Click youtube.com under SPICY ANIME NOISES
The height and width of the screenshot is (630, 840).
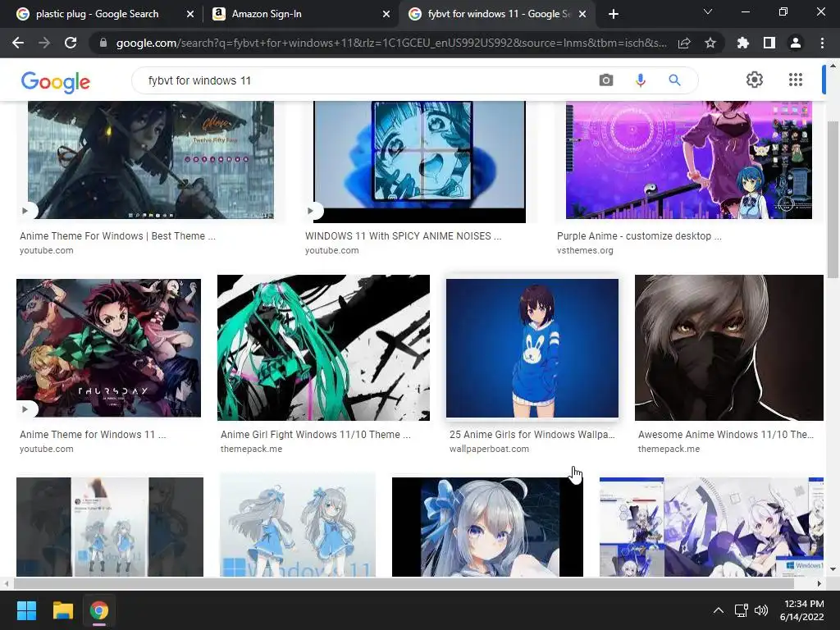coord(331,250)
